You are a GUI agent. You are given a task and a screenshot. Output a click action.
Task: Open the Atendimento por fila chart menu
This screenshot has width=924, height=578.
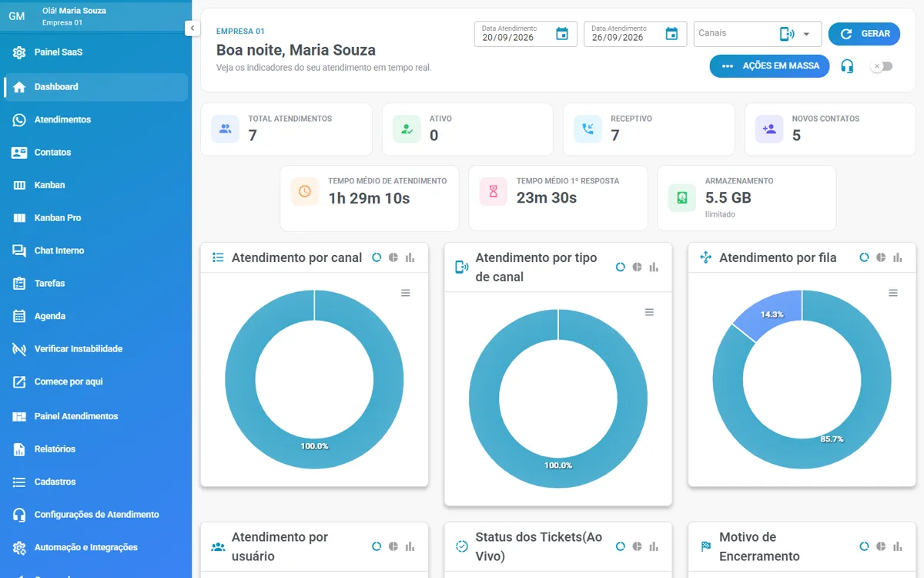click(x=893, y=293)
